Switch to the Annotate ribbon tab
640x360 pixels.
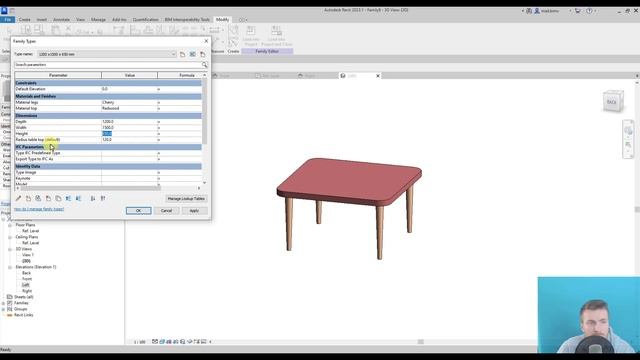[61, 20]
